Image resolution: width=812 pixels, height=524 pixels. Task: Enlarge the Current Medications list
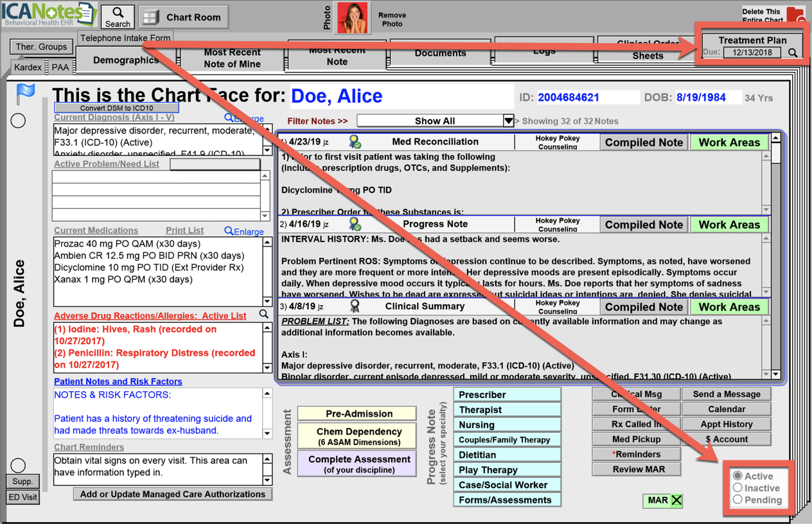tap(244, 231)
